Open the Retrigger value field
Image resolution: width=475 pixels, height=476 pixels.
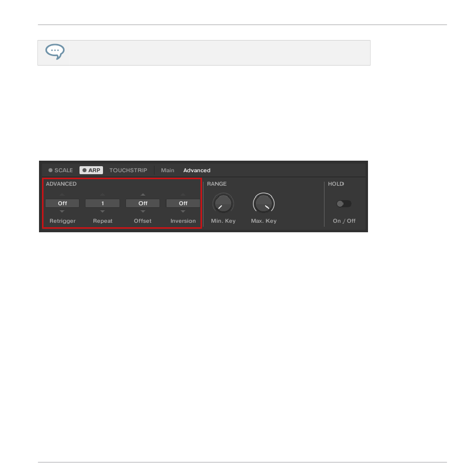tap(62, 203)
